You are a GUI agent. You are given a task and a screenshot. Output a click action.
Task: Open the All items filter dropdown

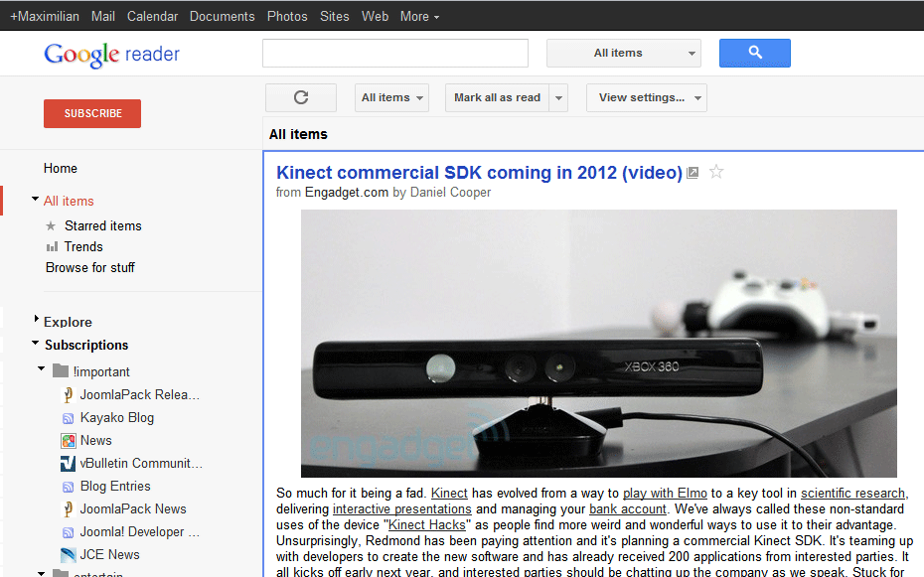(x=391, y=97)
